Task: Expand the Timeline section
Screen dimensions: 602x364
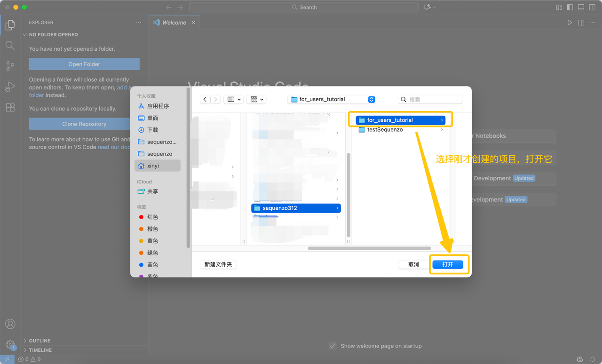Action: coord(40,350)
